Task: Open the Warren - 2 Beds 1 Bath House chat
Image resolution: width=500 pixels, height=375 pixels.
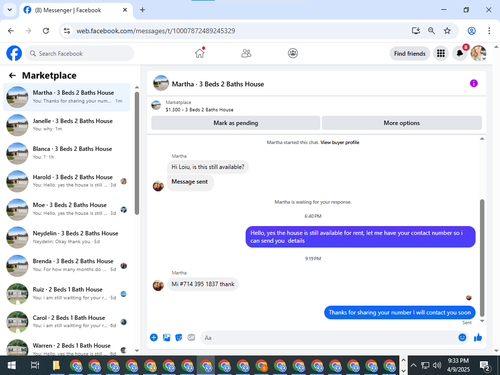Action: pyautogui.click(x=67, y=347)
